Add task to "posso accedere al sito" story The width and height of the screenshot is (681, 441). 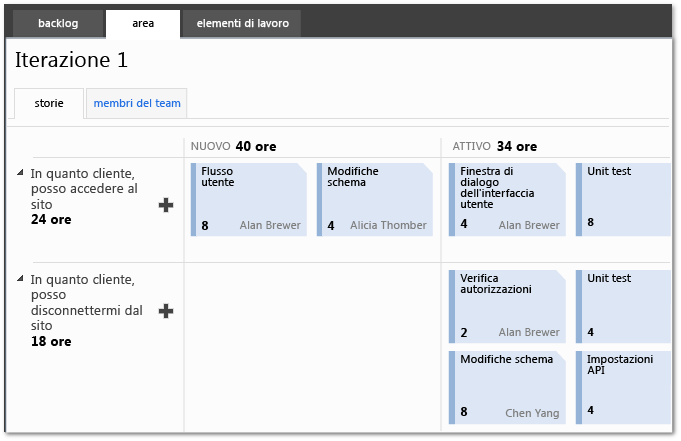tap(166, 205)
